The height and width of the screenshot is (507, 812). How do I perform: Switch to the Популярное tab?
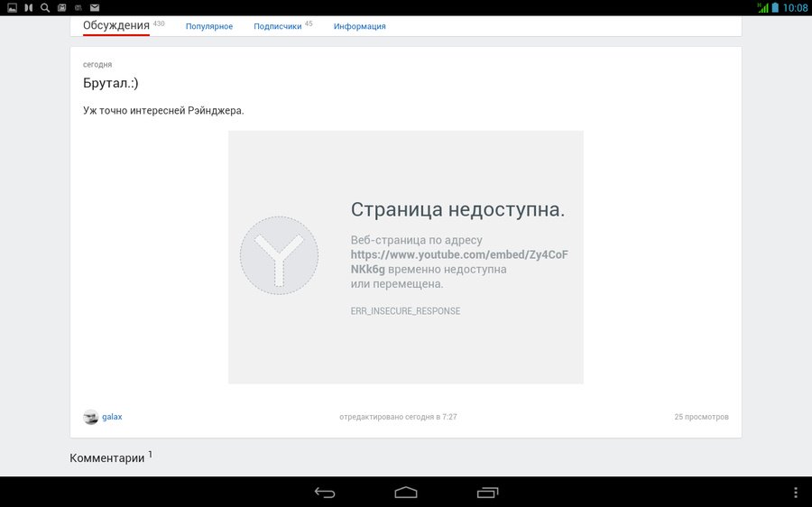209,26
